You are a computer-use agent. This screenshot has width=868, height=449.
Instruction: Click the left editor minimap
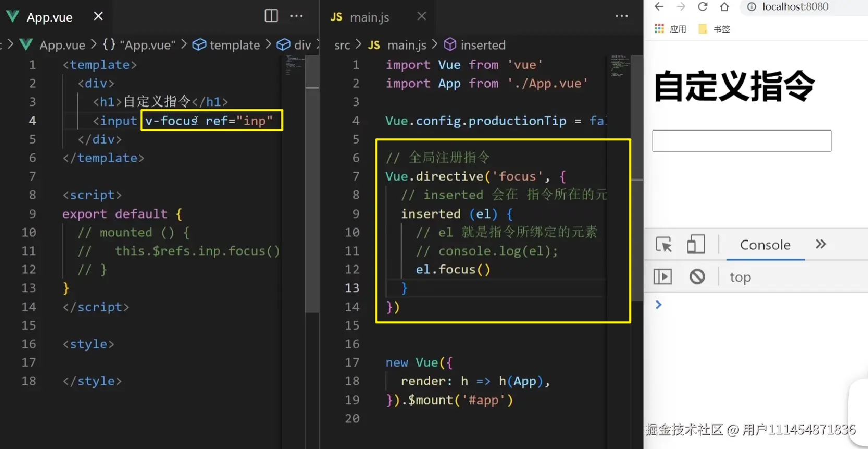tap(294, 65)
